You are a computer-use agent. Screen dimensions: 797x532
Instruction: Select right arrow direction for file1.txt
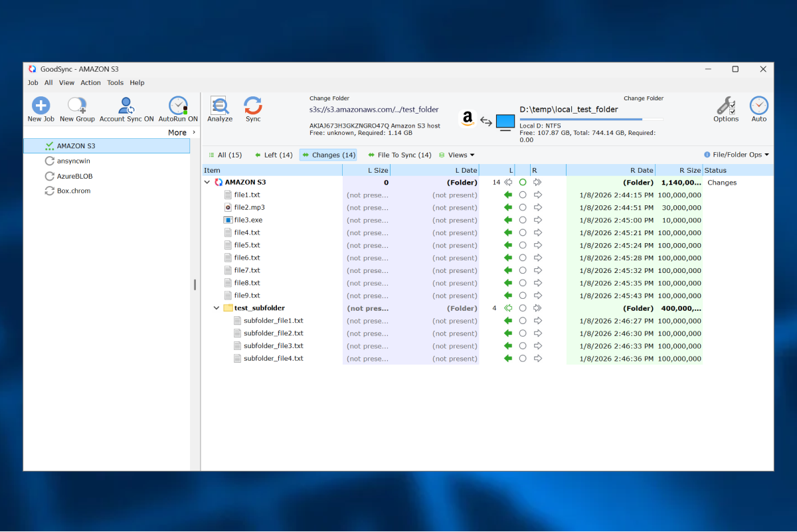click(x=537, y=195)
